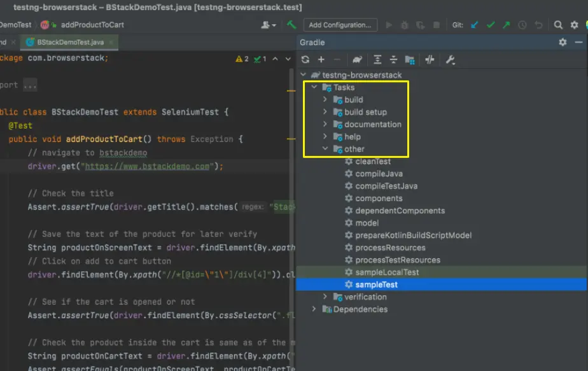
Task: Open the Gradle tool window gear menu
Action: click(562, 42)
